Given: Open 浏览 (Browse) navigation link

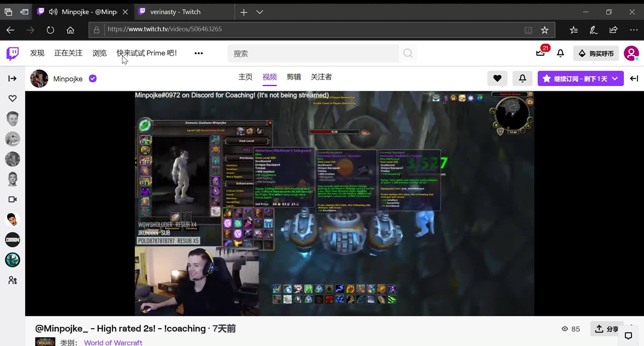Looking at the screenshot, I should [100, 53].
